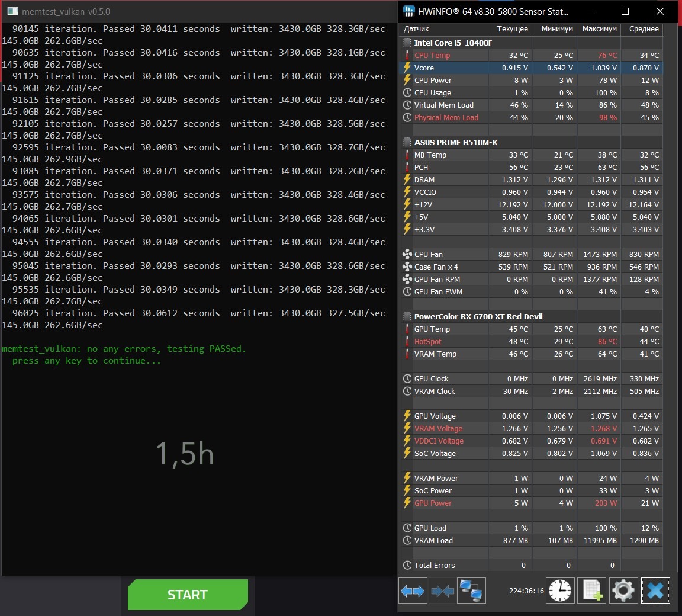Click the 'press any key to continue...' line
The image size is (682, 616).
point(86,361)
